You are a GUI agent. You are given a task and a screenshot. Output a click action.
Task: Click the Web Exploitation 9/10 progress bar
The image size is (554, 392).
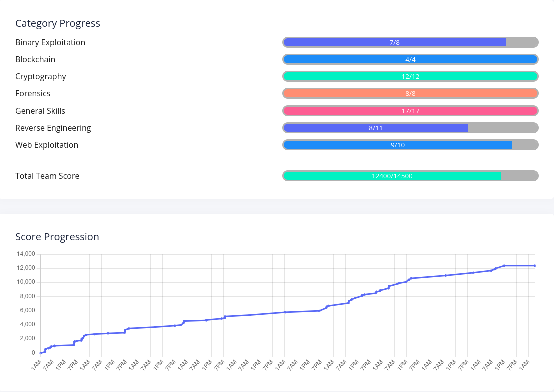click(410, 145)
